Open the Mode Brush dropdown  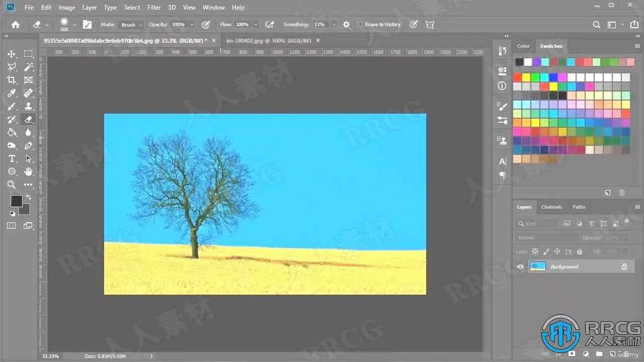131,25
